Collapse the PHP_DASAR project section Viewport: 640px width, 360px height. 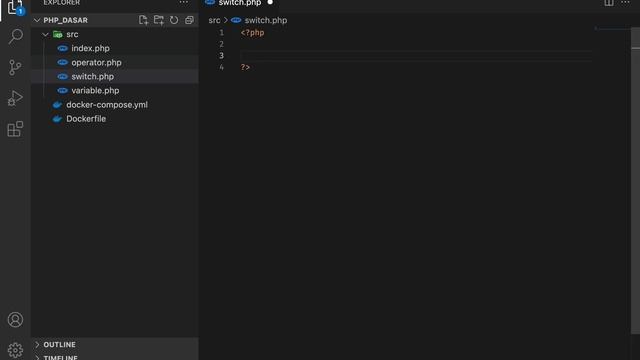click(37, 20)
